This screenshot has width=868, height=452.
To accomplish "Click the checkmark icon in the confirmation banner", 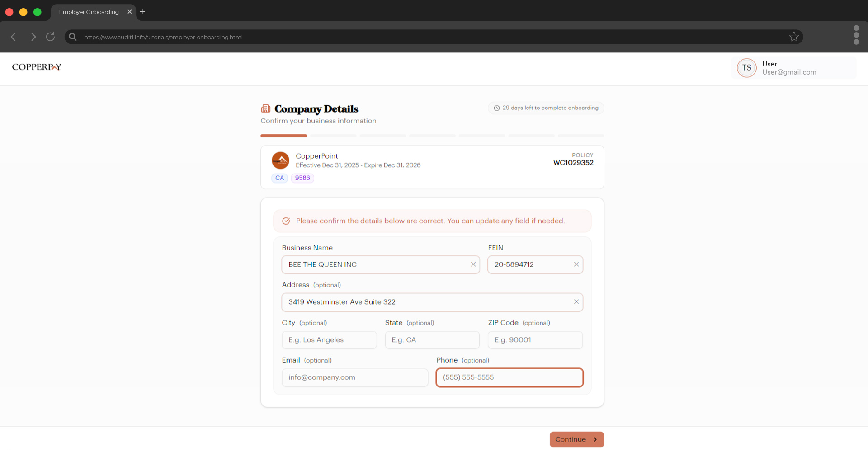I will [286, 221].
